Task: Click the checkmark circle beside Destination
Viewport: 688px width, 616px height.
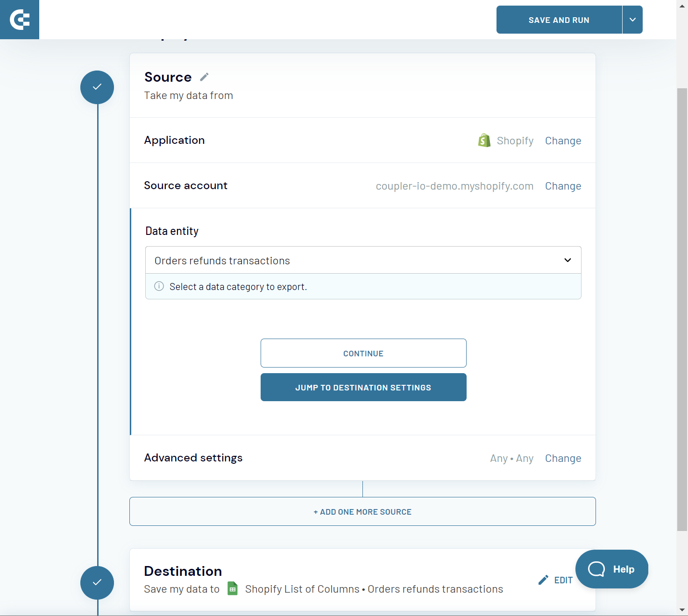Action: click(x=97, y=583)
